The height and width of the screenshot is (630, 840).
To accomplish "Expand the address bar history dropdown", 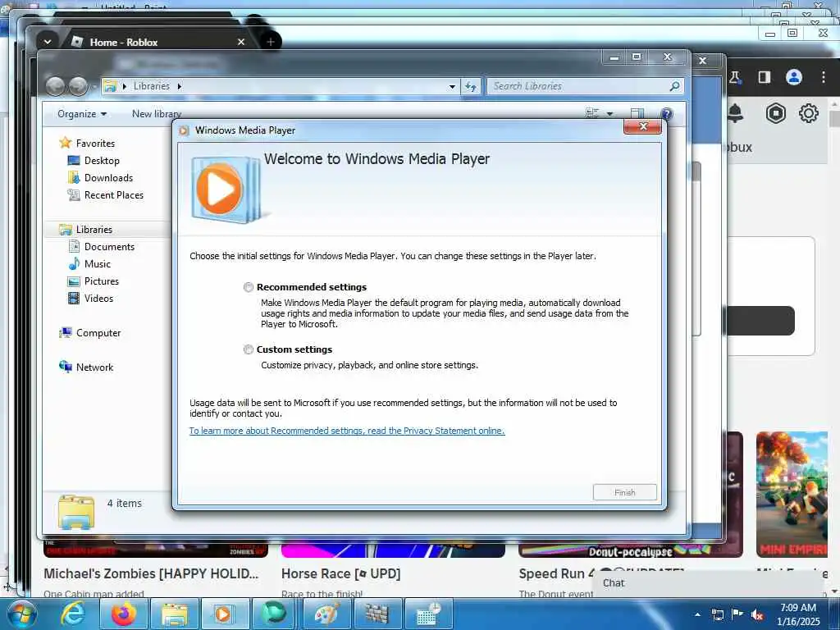I will [452, 86].
